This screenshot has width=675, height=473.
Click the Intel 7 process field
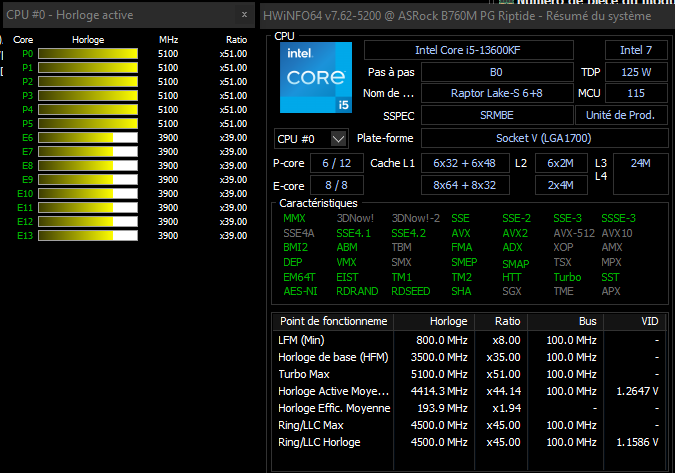(636, 50)
